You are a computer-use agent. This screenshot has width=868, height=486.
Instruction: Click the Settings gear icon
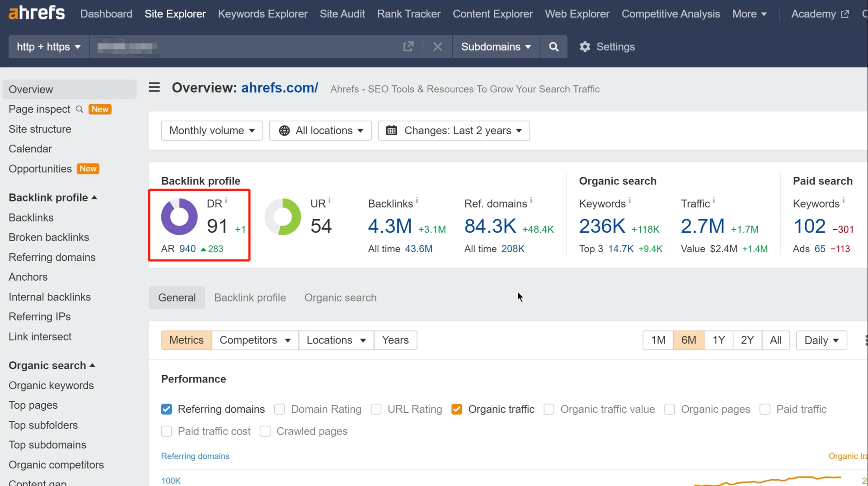click(585, 47)
